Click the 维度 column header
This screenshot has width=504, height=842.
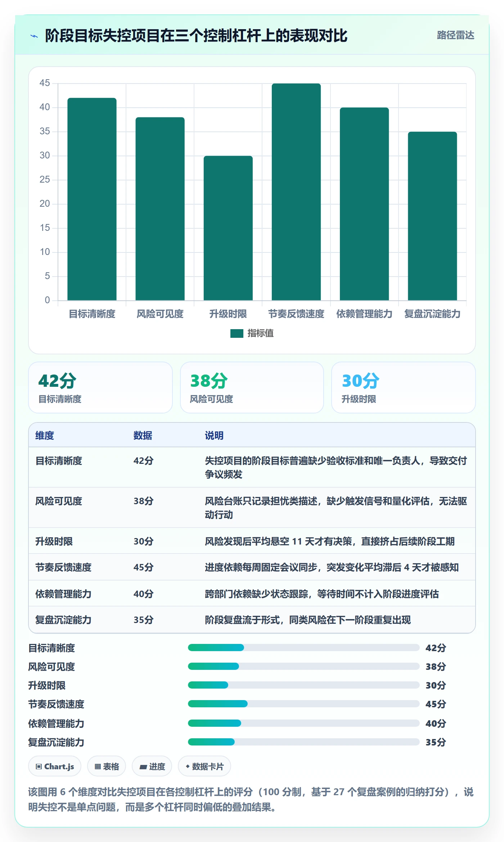(x=45, y=435)
